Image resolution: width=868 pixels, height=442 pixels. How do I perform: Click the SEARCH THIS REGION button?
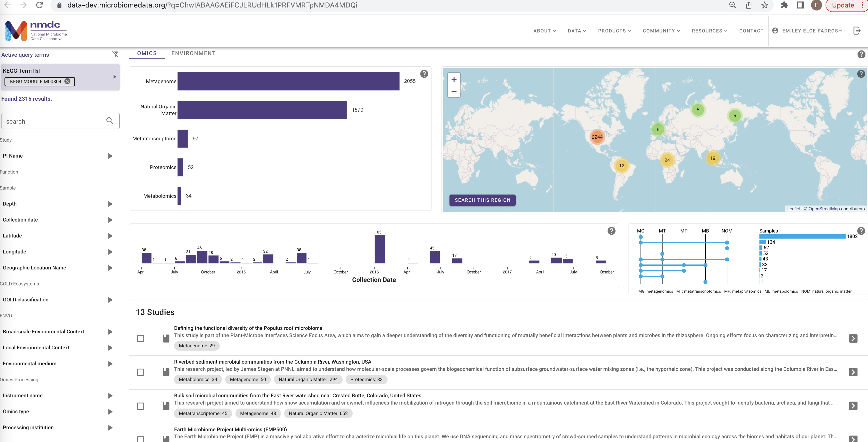point(482,200)
